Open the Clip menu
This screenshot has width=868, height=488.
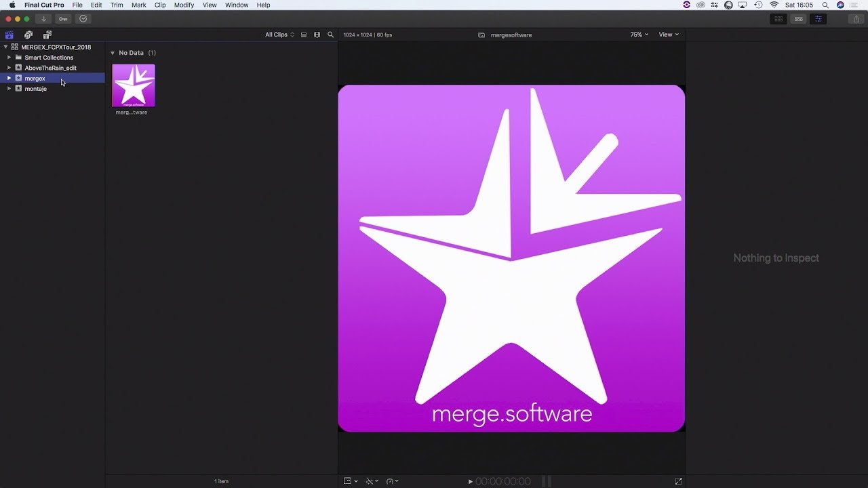click(160, 5)
